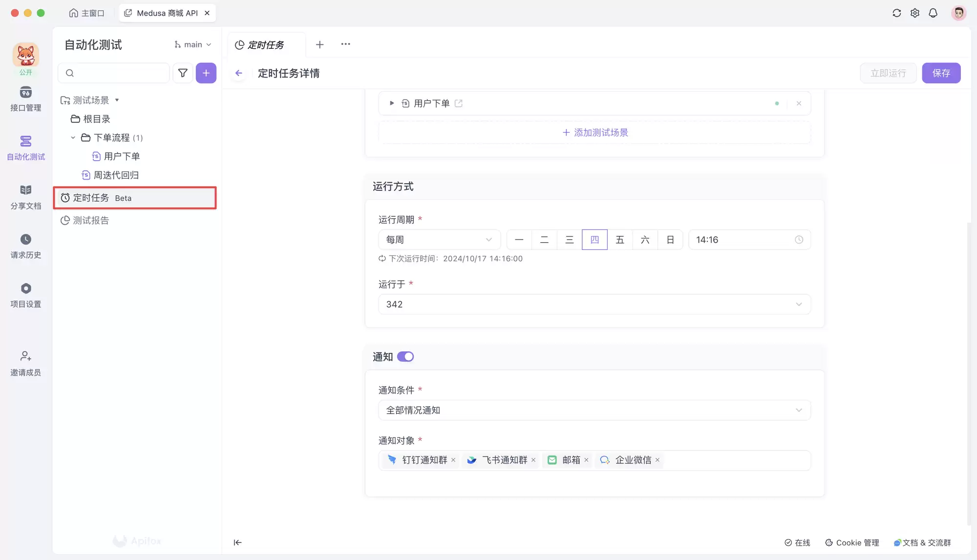Click the 在线 status indicator
977x560 pixels.
pyautogui.click(x=797, y=543)
